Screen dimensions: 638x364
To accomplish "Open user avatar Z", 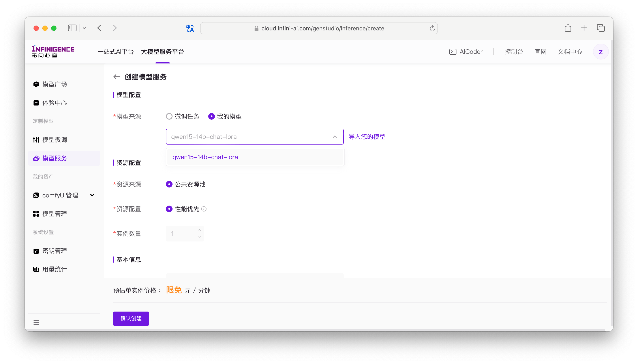I will pos(600,52).
